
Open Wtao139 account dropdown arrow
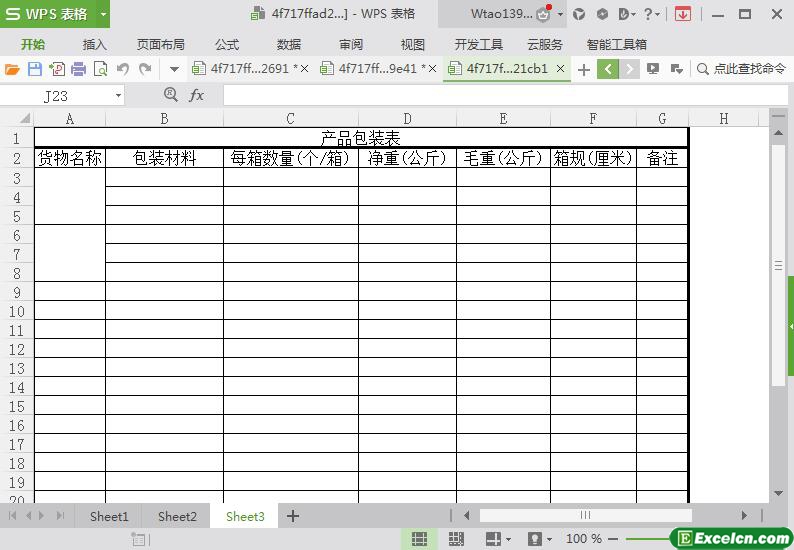(x=560, y=14)
